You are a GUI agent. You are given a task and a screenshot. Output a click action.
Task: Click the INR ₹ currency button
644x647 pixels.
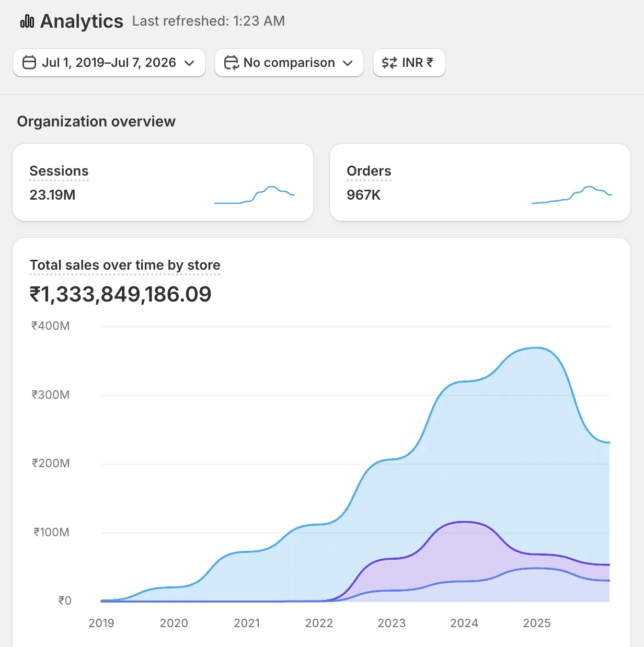[x=409, y=63]
